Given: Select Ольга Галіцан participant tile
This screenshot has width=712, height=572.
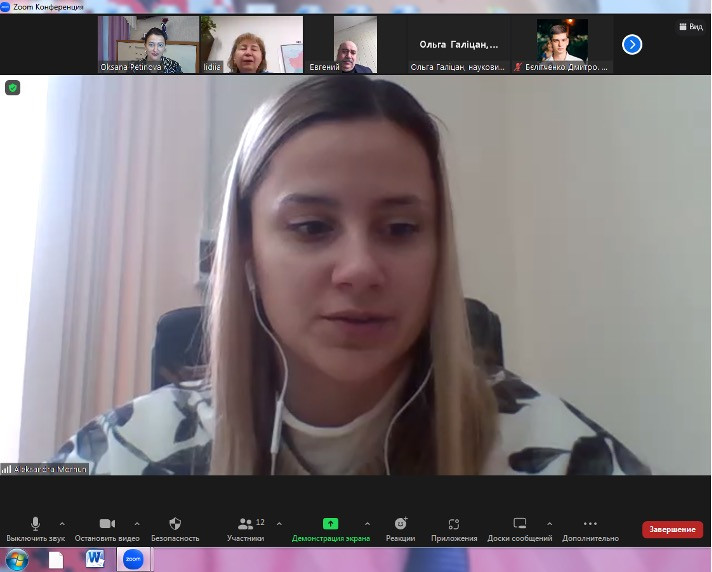Looking at the screenshot, I should point(458,44).
